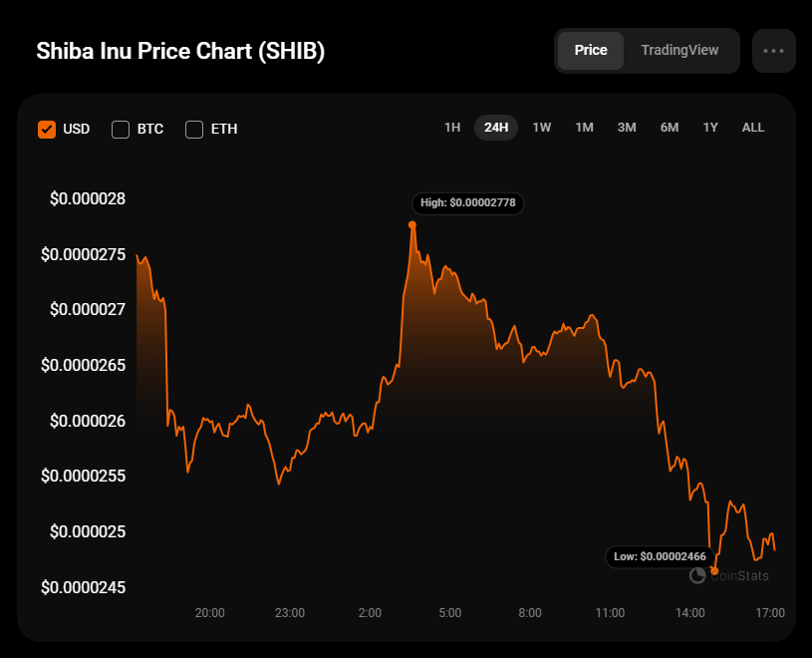Switch to the TradingView tab
Viewport: 812px width, 658px height.
coord(679,51)
